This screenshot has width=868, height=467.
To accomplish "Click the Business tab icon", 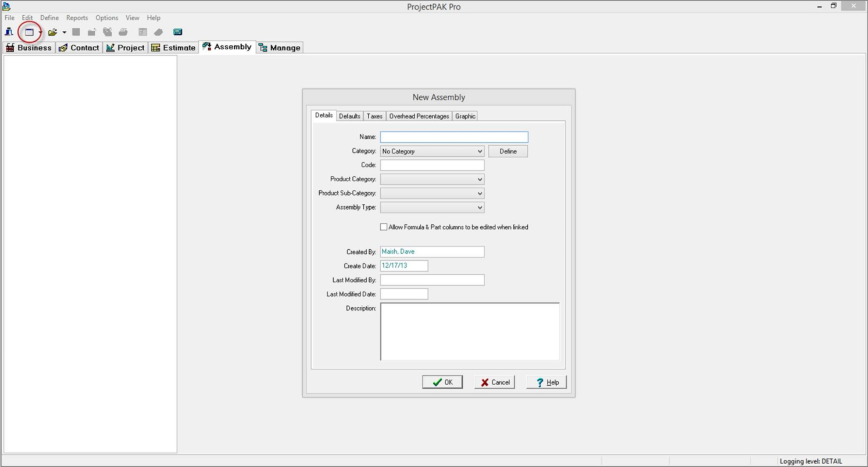I will [x=10, y=47].
